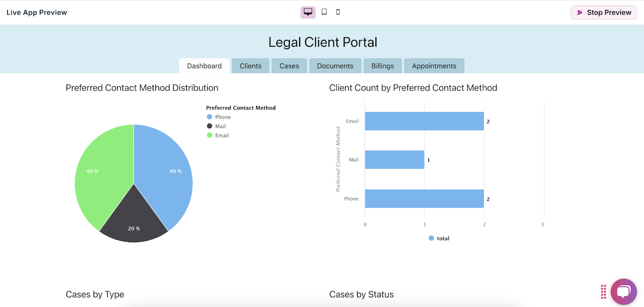Viewport: 644px width, 307px height.
Task: Switch to the Cases tab
Action: tap(289, 66)
